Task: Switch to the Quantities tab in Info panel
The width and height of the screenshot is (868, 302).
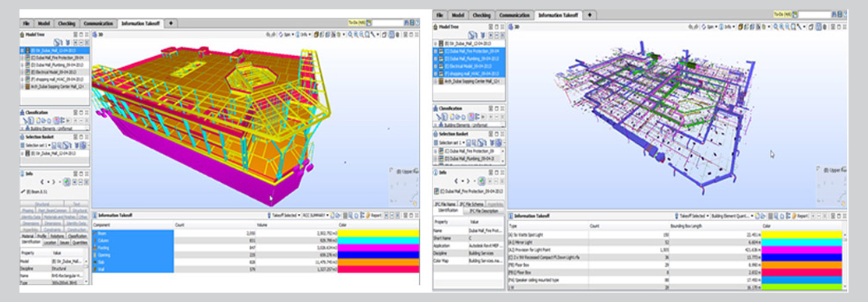Action: point(80,242)
